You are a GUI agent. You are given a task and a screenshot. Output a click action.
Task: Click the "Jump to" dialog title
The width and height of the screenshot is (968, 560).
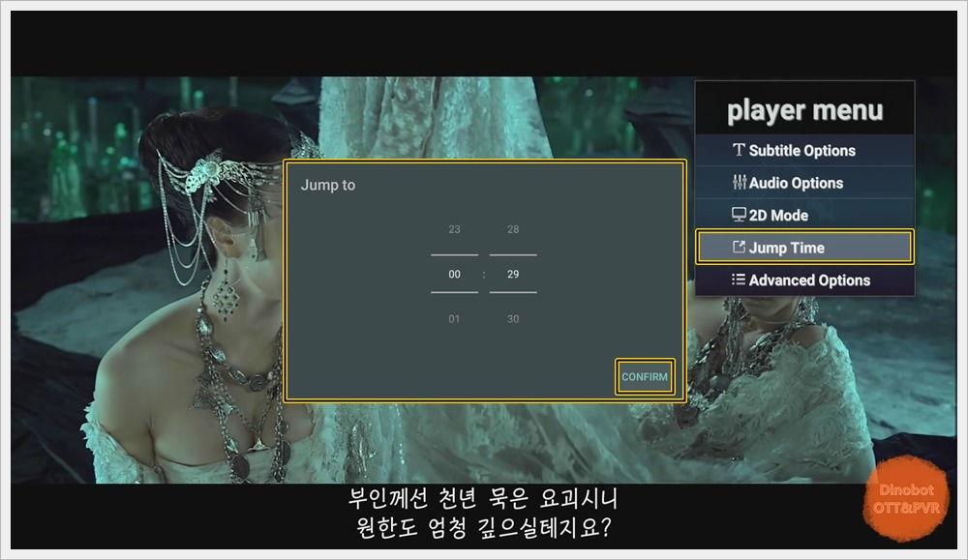click(328, 185)
